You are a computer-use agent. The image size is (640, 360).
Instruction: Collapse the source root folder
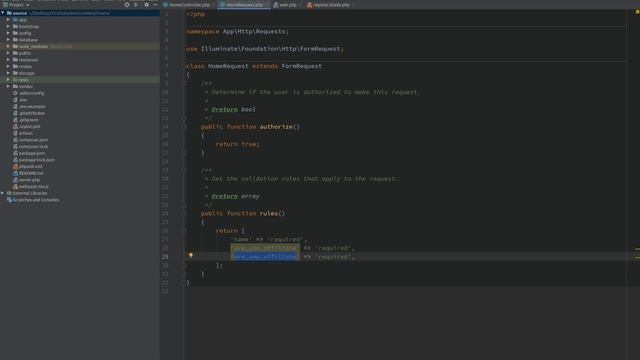coord(3,13)
